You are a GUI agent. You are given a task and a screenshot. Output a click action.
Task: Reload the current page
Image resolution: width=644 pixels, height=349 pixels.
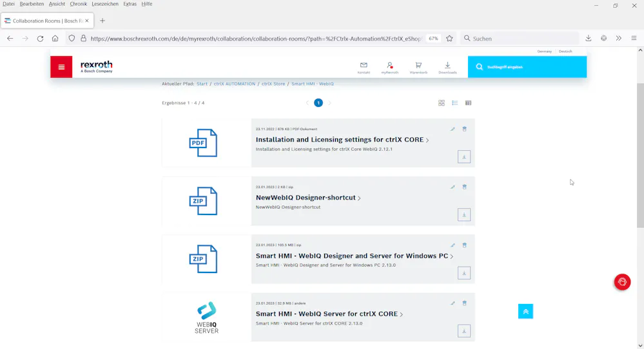pos(40,39)
